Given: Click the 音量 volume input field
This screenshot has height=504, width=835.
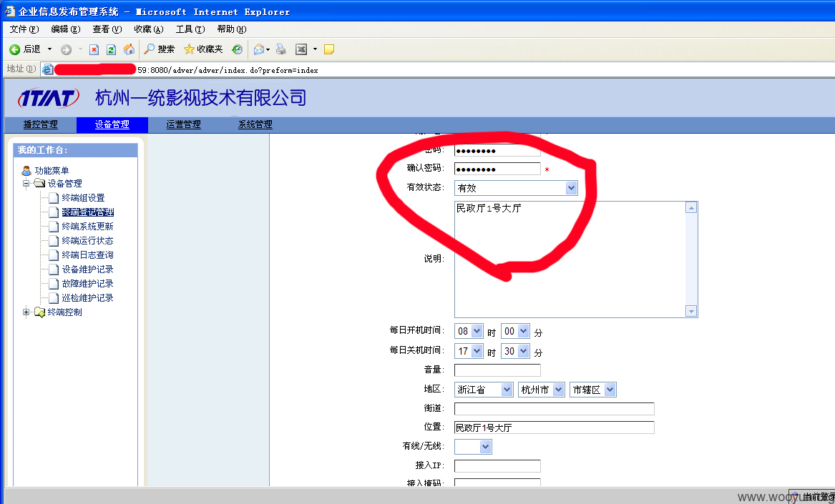Looking at the screenshot, I should pyautogui.click(x=497, y=370).
